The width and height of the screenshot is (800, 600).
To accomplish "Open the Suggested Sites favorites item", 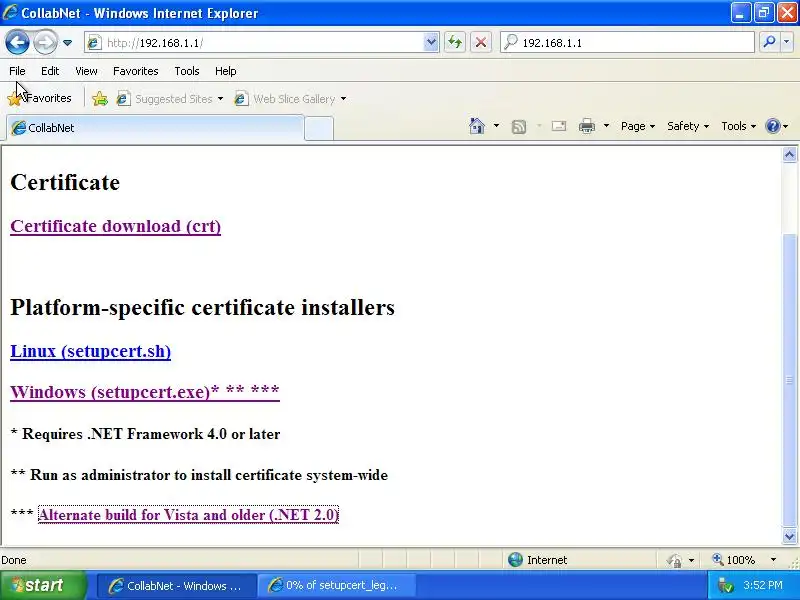I will (164, 98).
